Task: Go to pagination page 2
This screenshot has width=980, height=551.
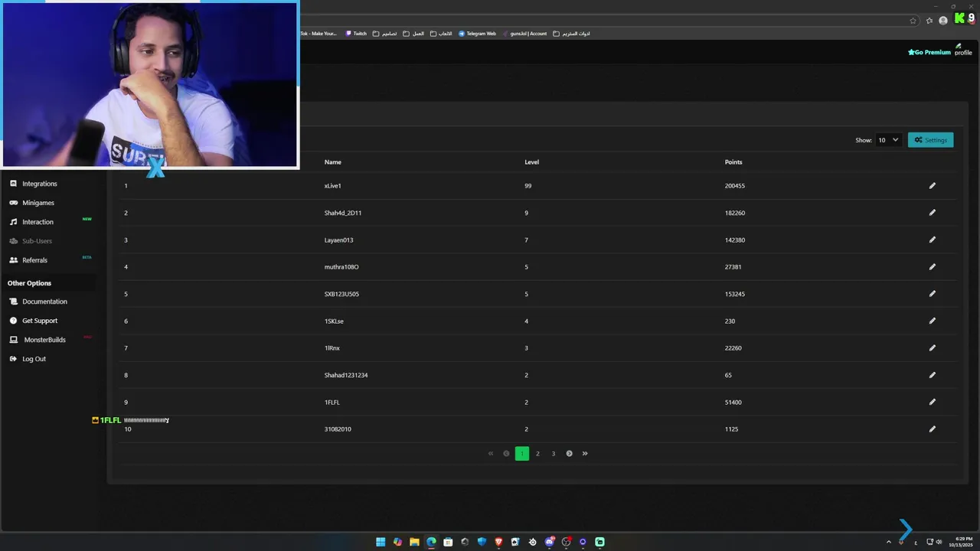Action: coord(537,454)
